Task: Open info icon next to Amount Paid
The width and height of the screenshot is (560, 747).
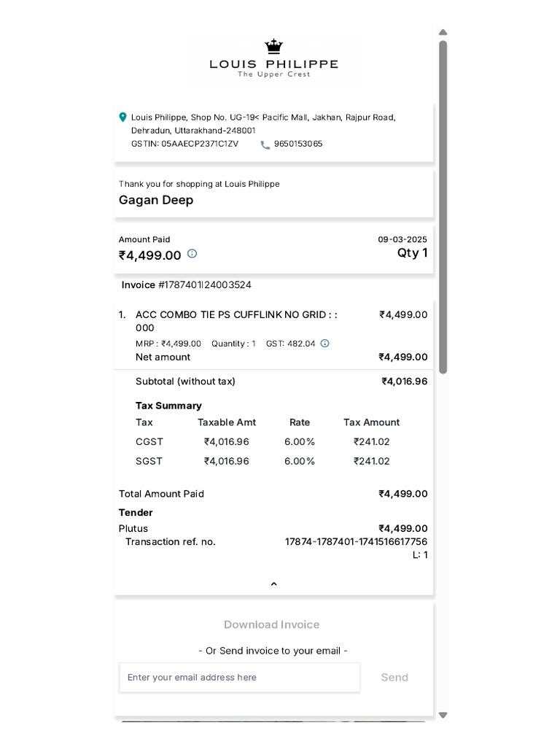Action: point(192,254)
